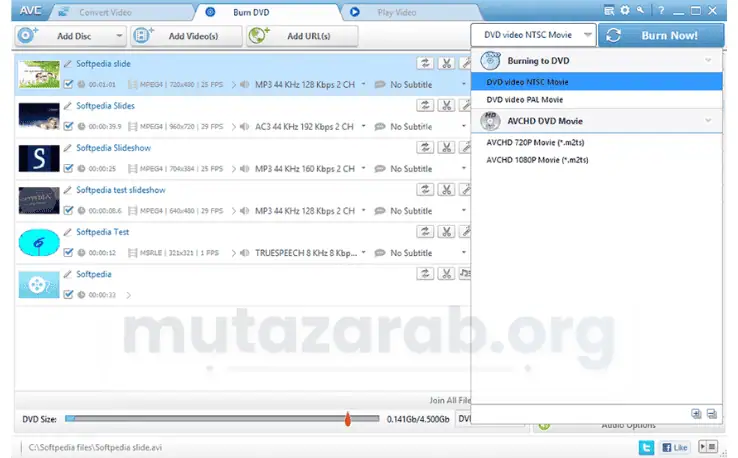Select DVD video PAL Movie profile
This screenshot has width=738, height=458.
pyautogui.click(x=596, y=99)
